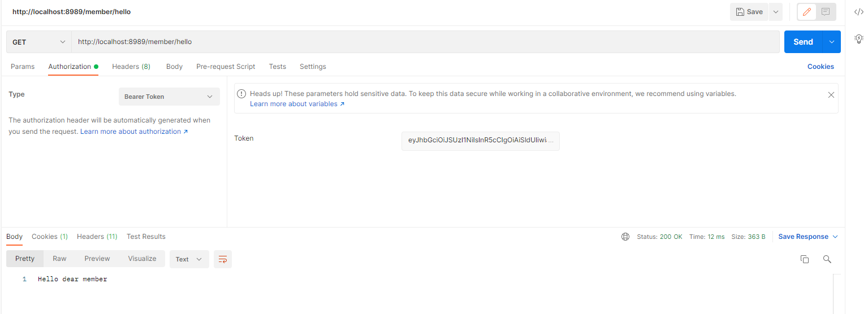Click the Token input field
The height and width of the screenshot is (314, 868).
480,141
